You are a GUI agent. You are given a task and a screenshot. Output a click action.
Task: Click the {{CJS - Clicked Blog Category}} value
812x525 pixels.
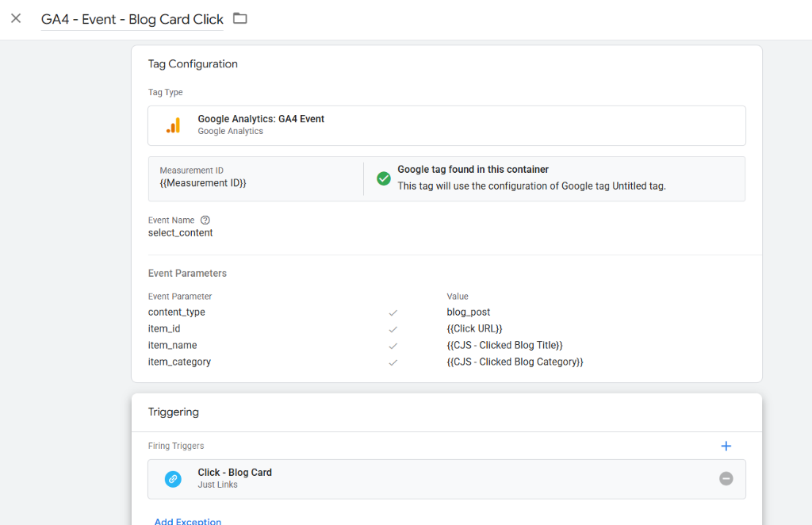(x=515, y=362)
